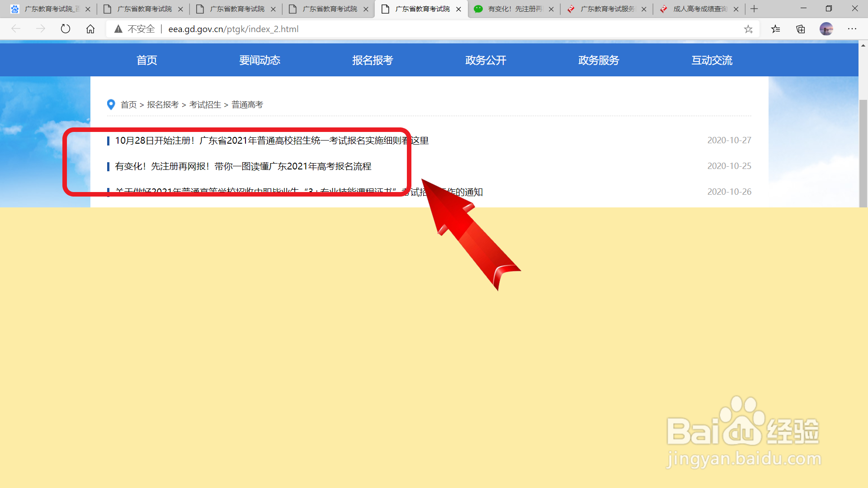
Task: Open the 首页 navigation menu item
Action: click(147, 60)
